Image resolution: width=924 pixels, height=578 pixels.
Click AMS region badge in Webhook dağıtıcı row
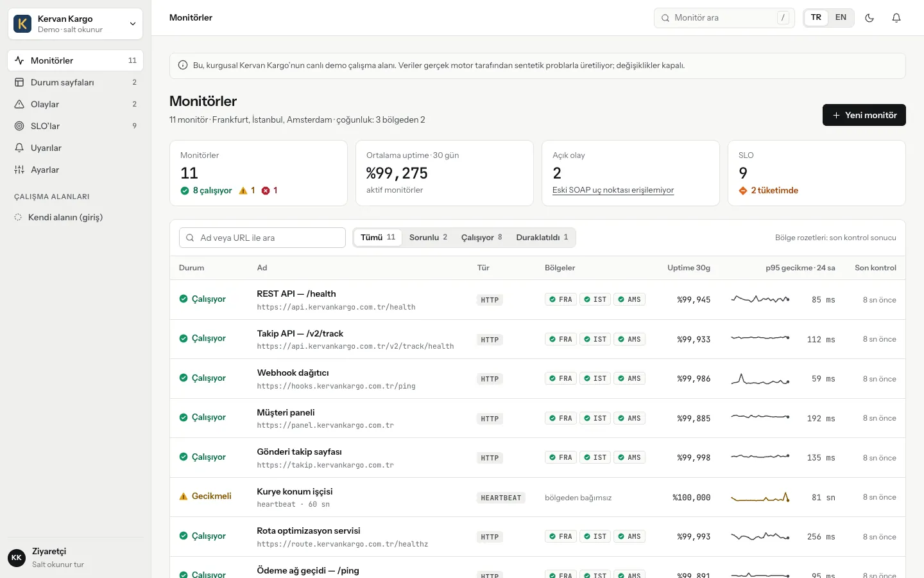tap(629, 379)
